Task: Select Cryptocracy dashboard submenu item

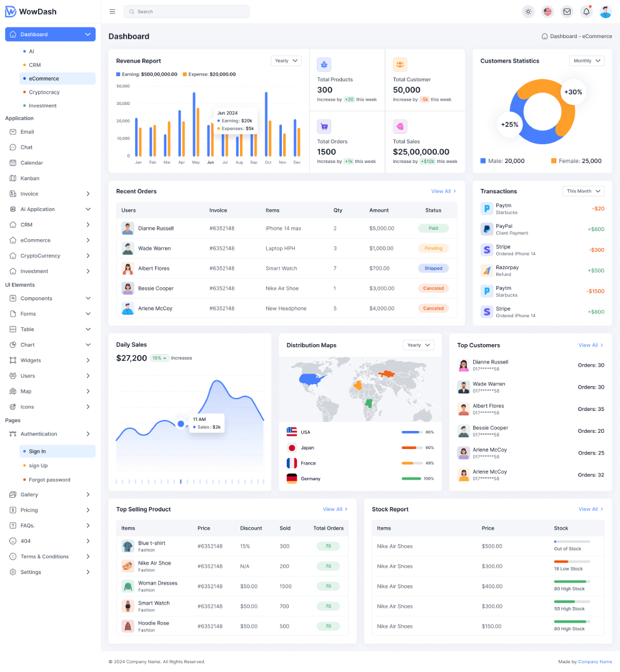Action: click(57, 92)
